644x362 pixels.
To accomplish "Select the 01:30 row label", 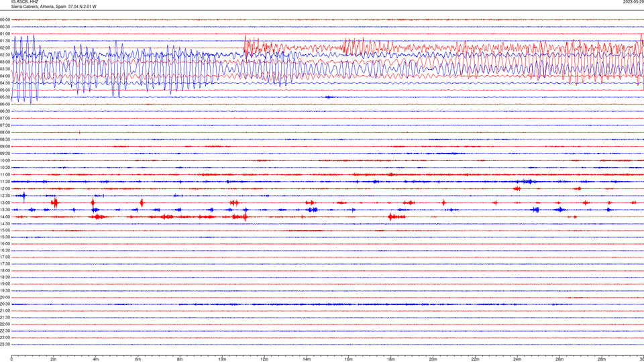I will (x=5, y=41).
